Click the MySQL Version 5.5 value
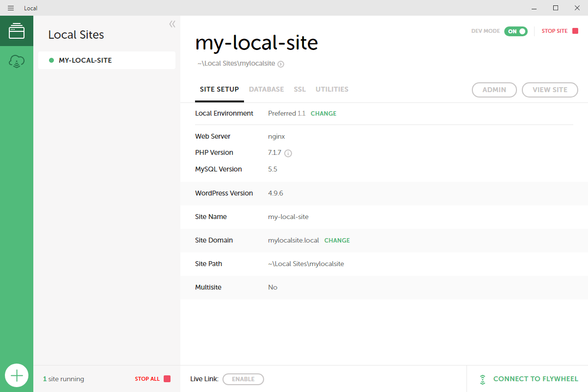588x392 pixels. (x=272, y=169)
